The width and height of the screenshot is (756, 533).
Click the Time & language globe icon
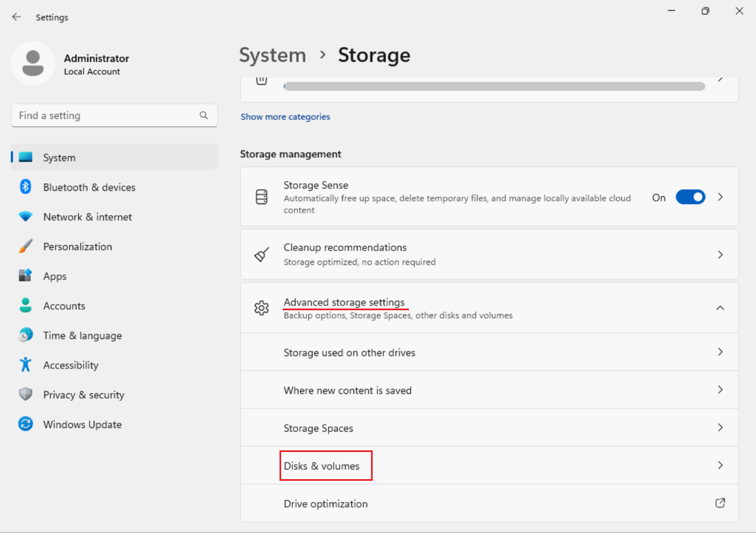pyautogui.click(x=26, y=335)
